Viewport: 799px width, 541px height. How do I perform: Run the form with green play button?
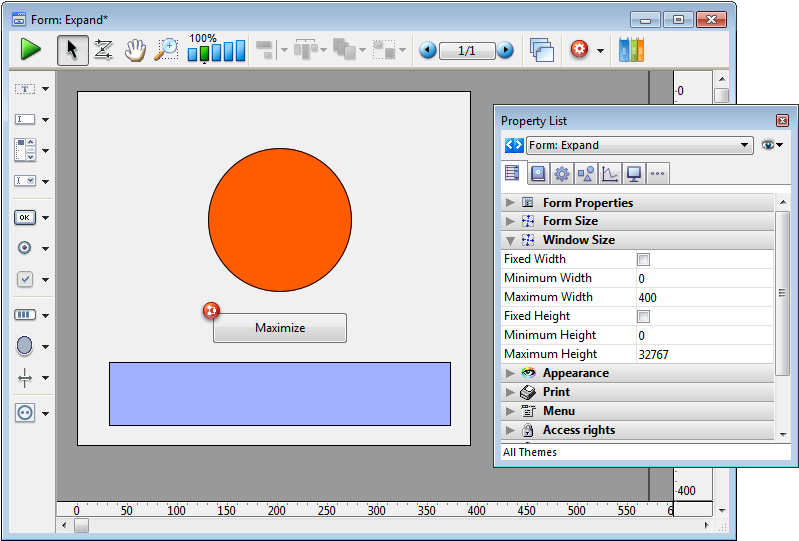click(30, 50)
